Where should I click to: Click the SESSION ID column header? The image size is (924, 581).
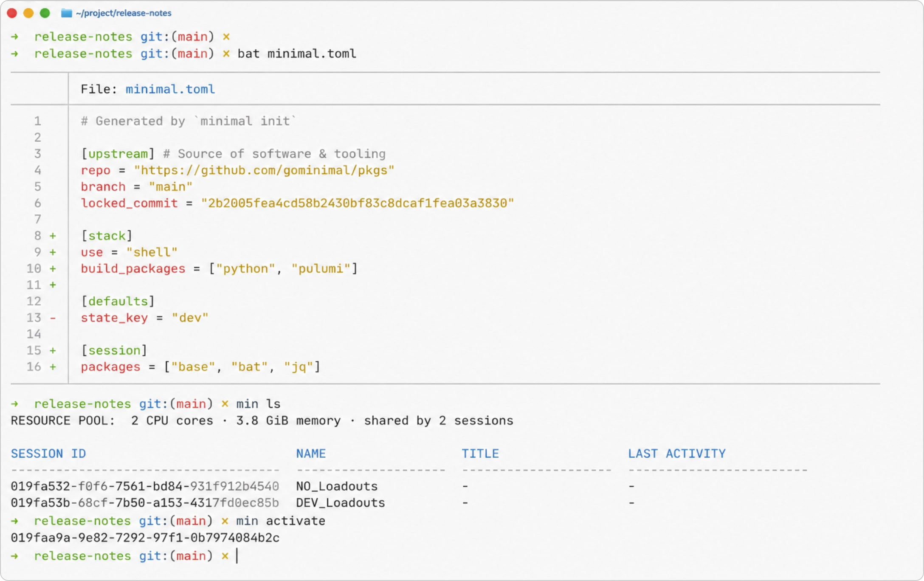point(48,454)
